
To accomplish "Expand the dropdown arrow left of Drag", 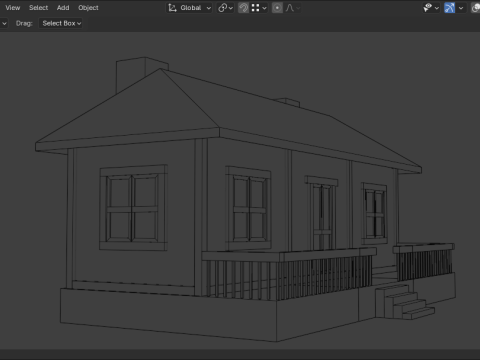I will coord(4,23).
